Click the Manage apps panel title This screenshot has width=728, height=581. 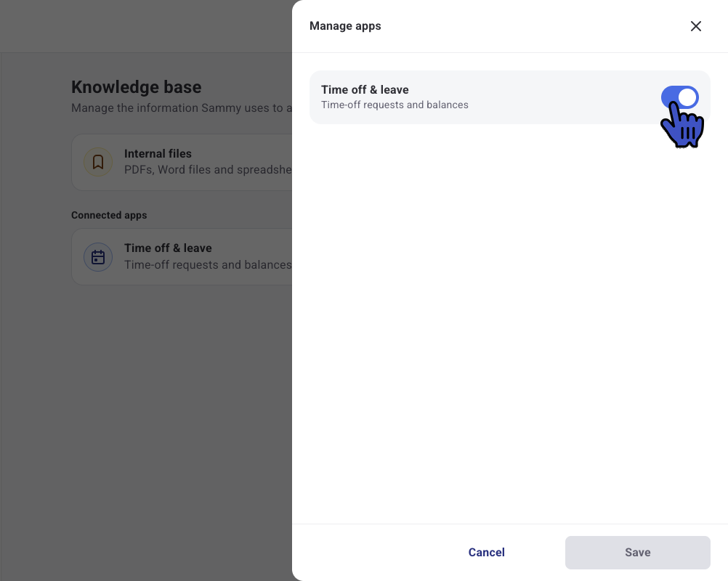pos(345,26)
